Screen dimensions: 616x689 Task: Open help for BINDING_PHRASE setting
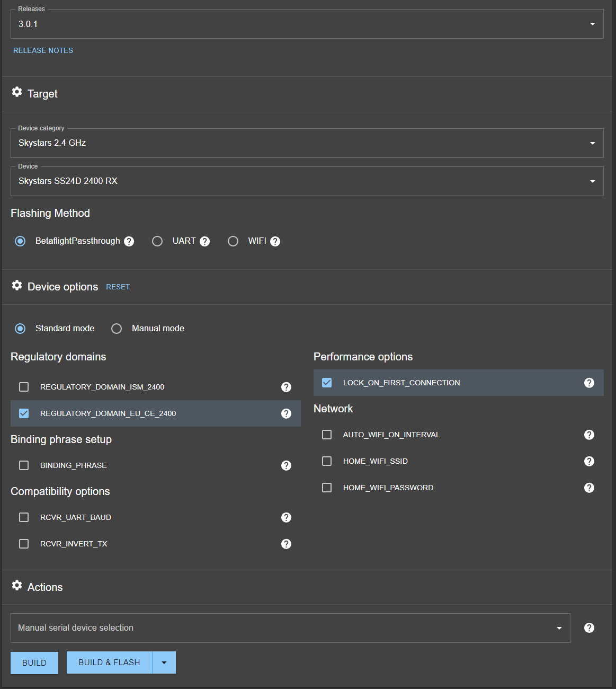(x=286, y=465)
